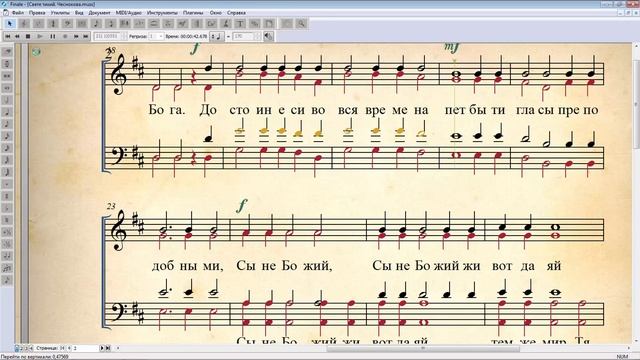Open the Реприза repeat dropdown

[x=156, y=36]
